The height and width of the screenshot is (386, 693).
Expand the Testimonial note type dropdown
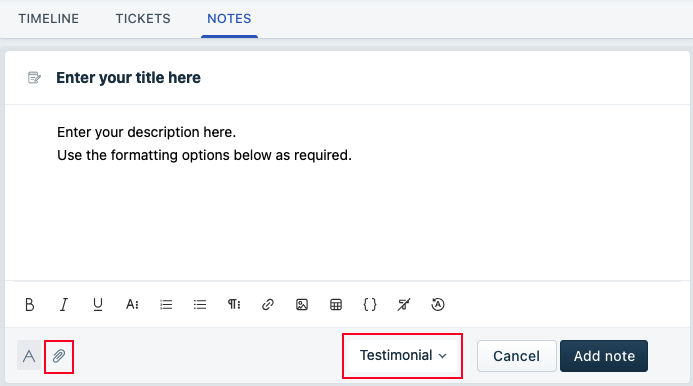click(x=403, y=355)
